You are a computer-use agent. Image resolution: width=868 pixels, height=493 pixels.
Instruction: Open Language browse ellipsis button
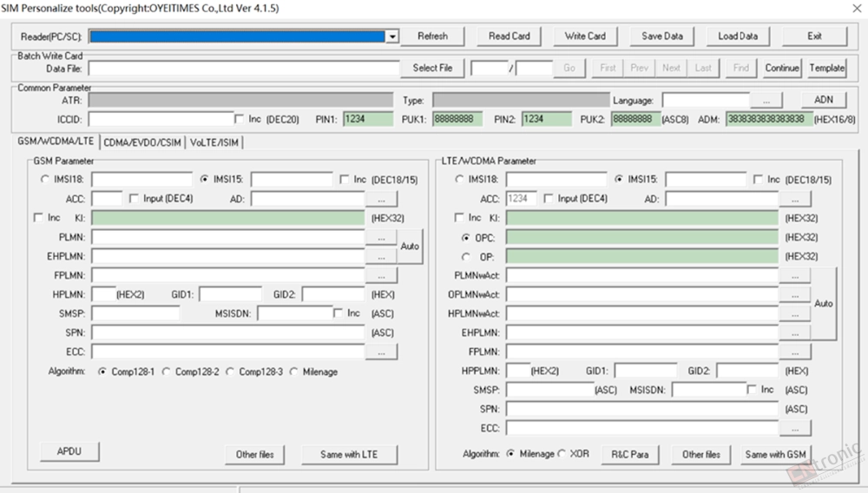[766, 101]
